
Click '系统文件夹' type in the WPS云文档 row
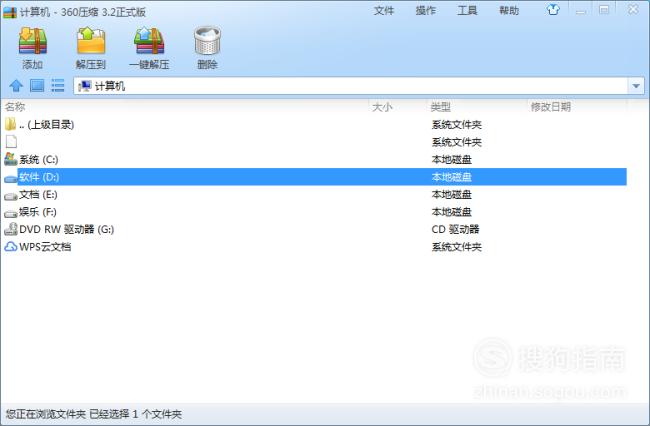point(456,247)
